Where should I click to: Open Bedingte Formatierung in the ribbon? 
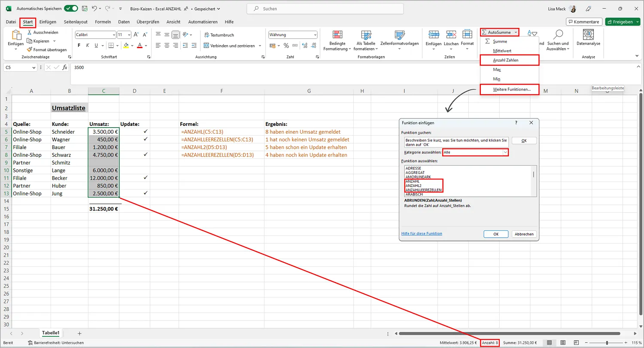(x=337, y=40)
